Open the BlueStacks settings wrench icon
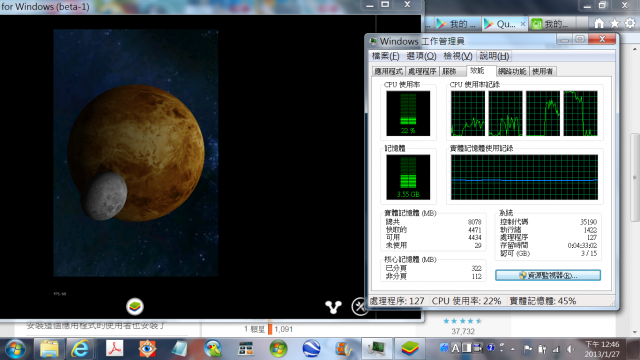The width and height of the screenshot is (640, 360). [360, 307]
